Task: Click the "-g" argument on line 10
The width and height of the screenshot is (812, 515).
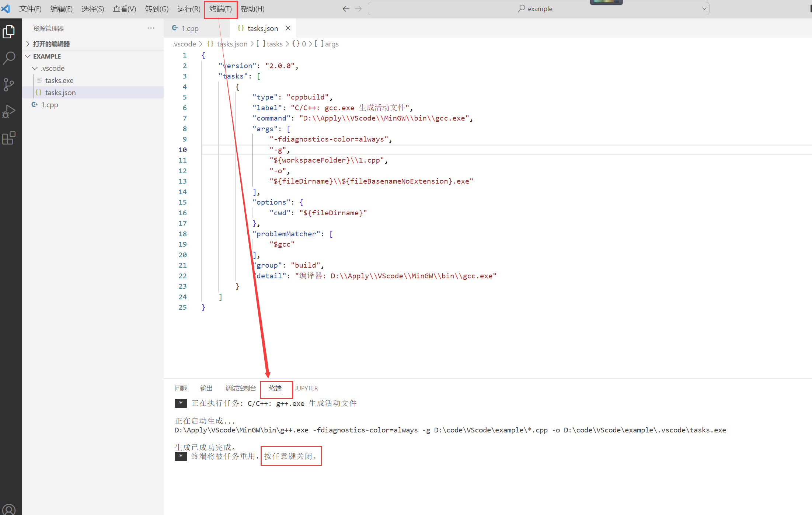Action: (x=278, y=150)
